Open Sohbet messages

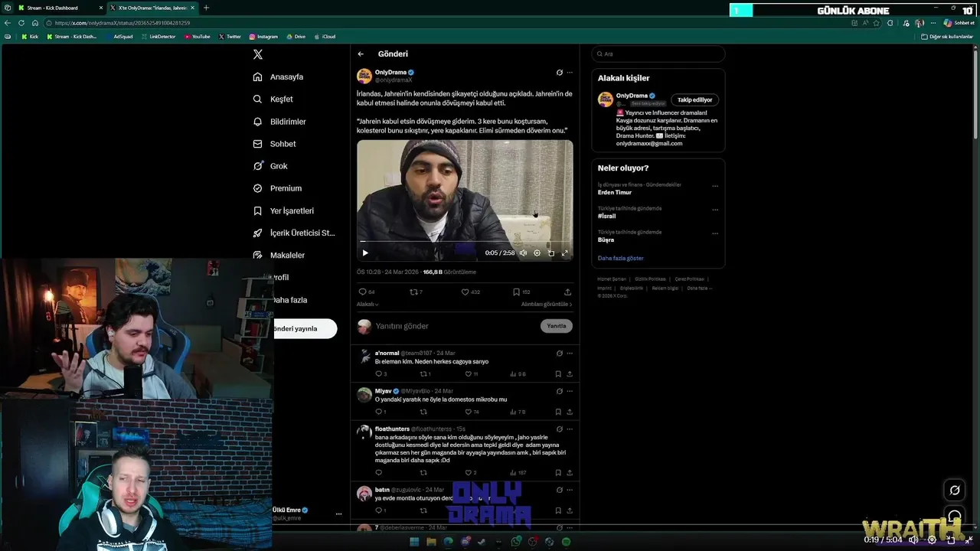[274, 144]
